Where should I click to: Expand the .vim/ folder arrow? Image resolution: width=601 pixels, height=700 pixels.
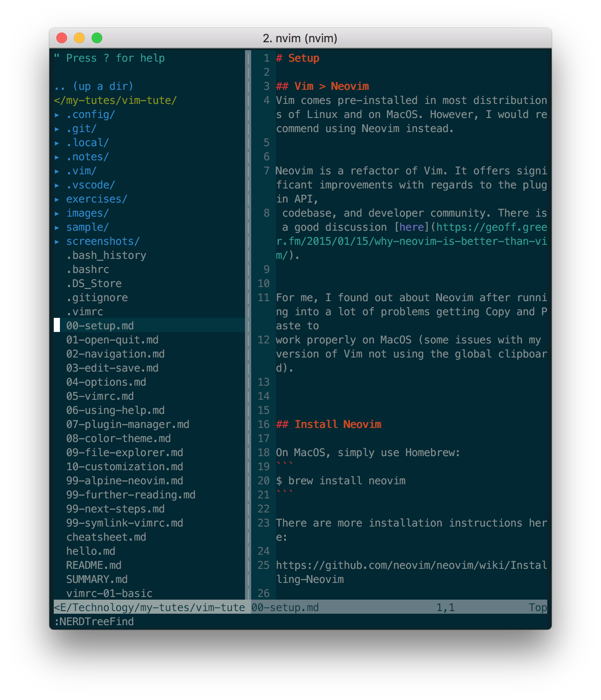tap(57, 171)
